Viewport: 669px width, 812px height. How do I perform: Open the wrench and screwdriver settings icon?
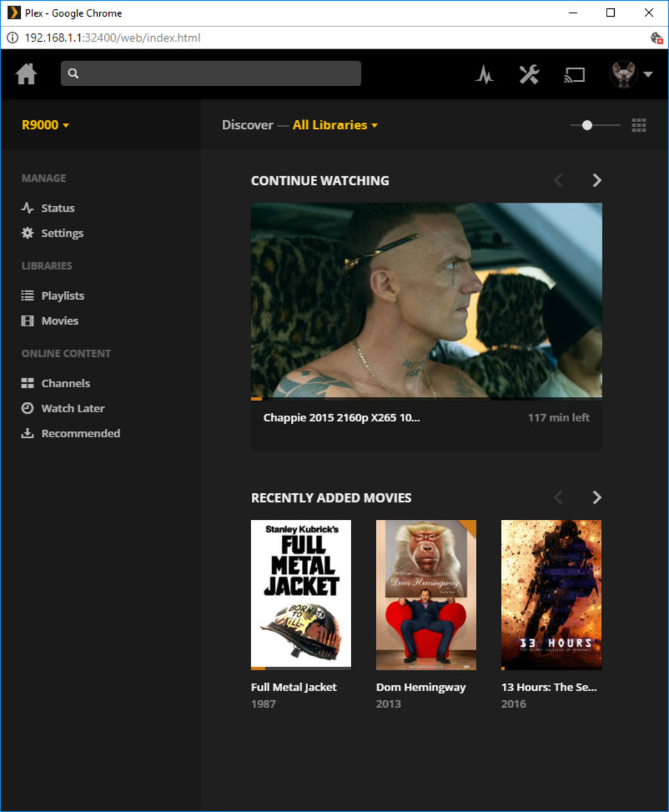coord(530,74)
